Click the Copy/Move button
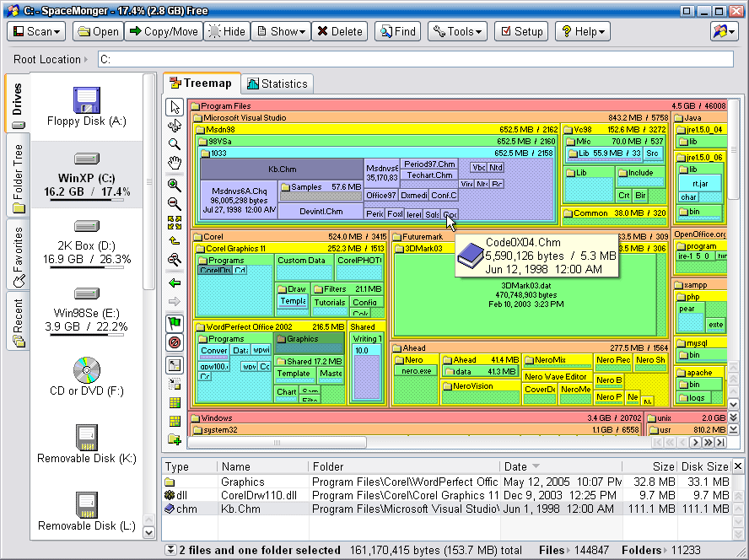The height and width of the screenshot is (560, 749). click(164, 31)
